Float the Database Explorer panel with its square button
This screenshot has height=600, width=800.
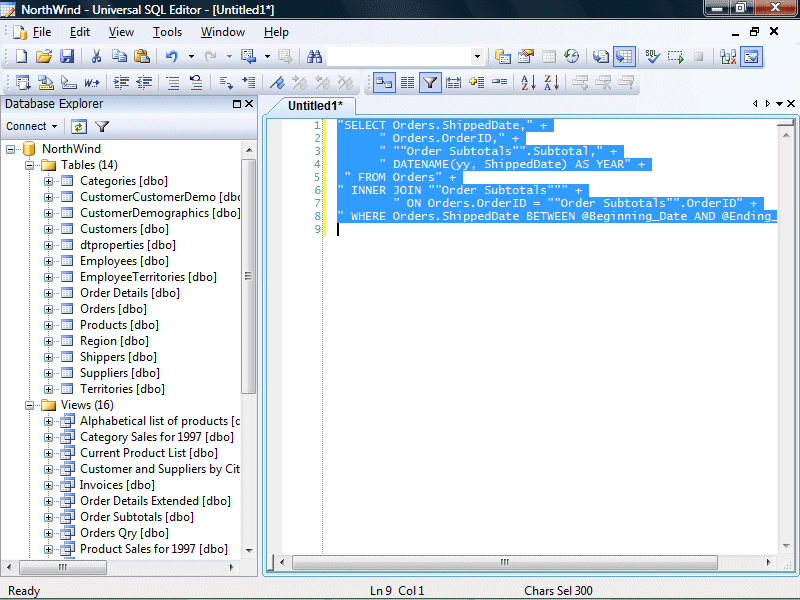coord(237,104)
